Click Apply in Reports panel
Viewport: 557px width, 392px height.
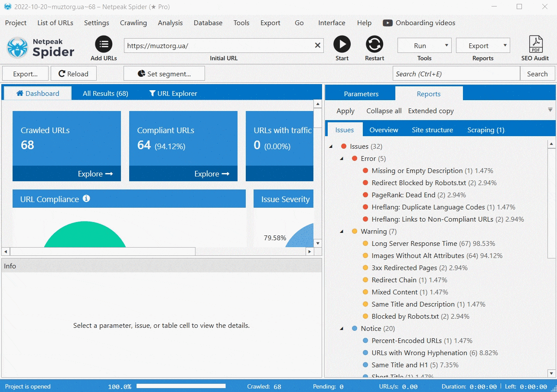point(345,111)
